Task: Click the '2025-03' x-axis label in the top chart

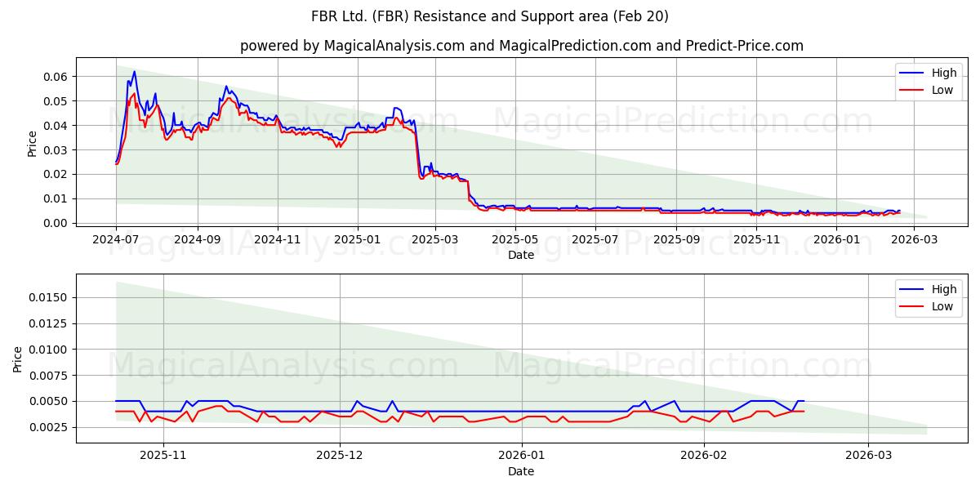Action: click(x=435, y=239)
